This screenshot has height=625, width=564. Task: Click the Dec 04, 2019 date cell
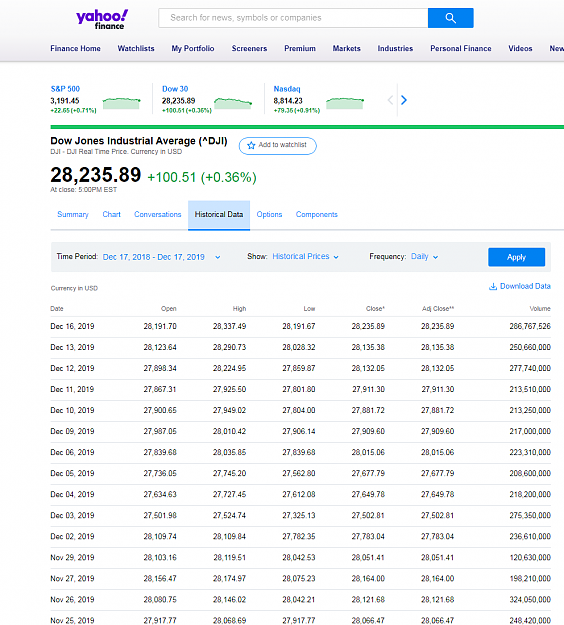(x=72, y=495)
